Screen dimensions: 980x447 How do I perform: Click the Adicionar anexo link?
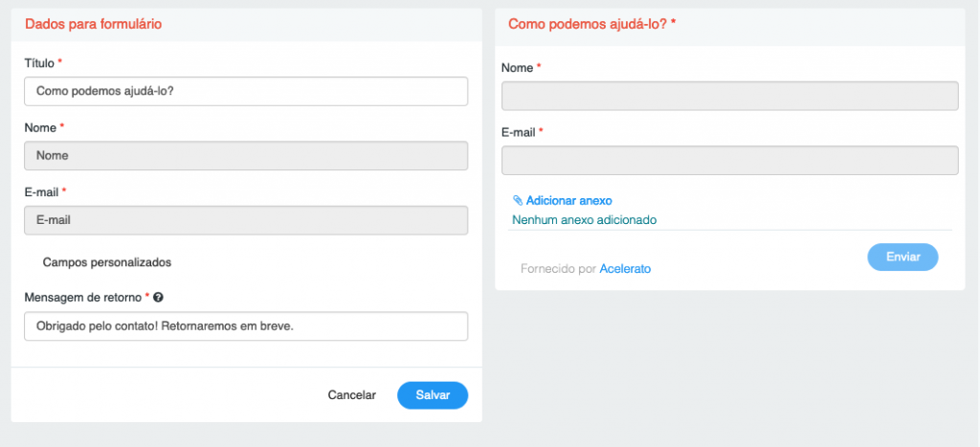[568, 201]
